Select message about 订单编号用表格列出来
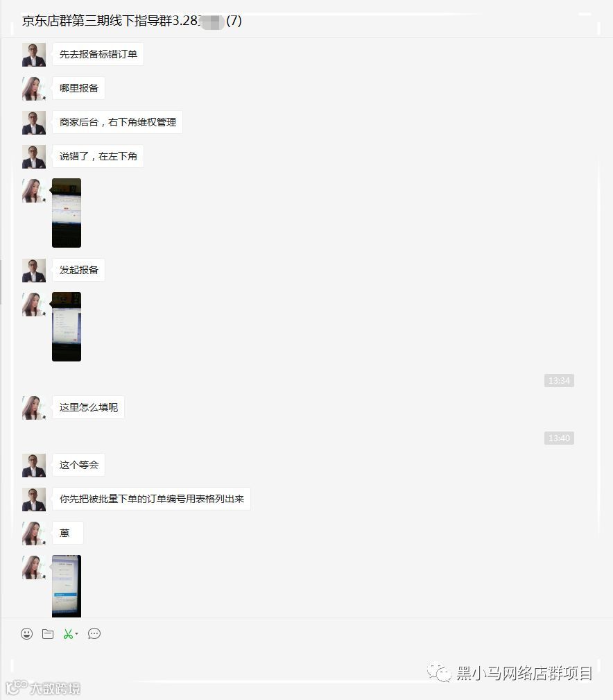Image resolution: width=613 pixels, height=700 pixels. (151, 499)
